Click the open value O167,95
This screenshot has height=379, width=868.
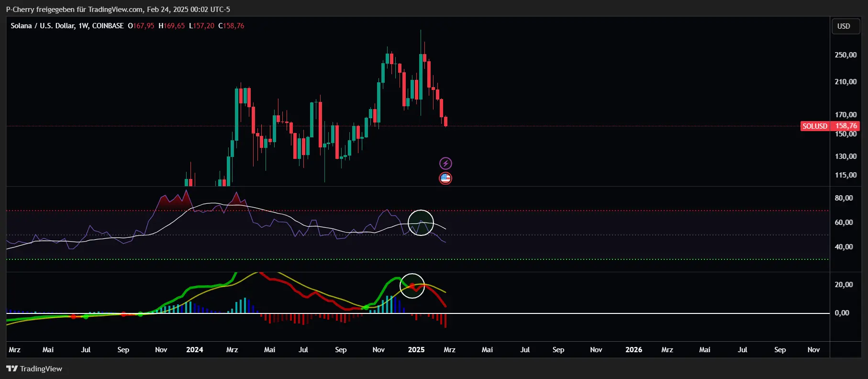pyautogui.click(x=141, y=26)
